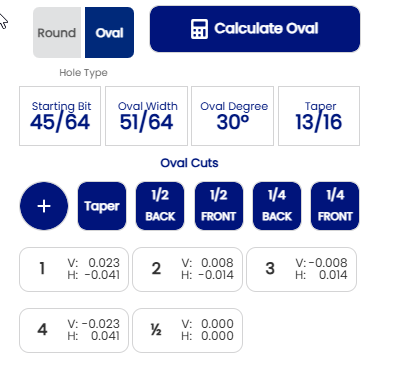Open the Oval Width 51/64 selector
Viewport: 403px width, 386px height.
[146, 116]
